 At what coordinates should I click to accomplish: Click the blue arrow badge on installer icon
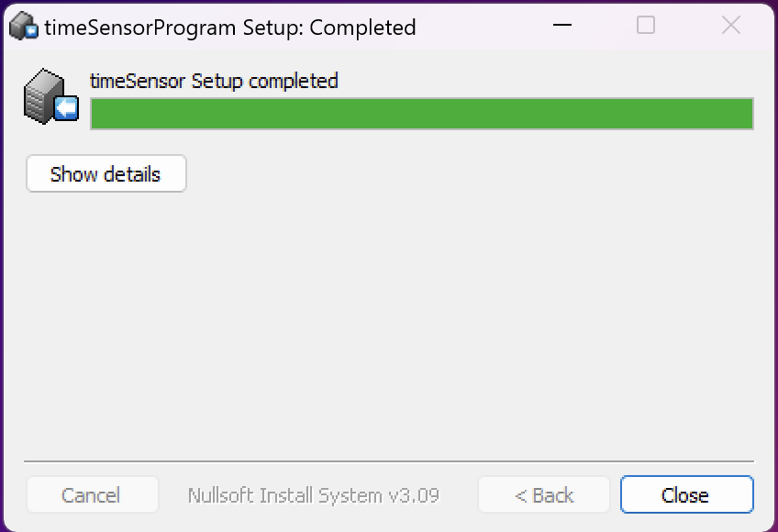66,108
